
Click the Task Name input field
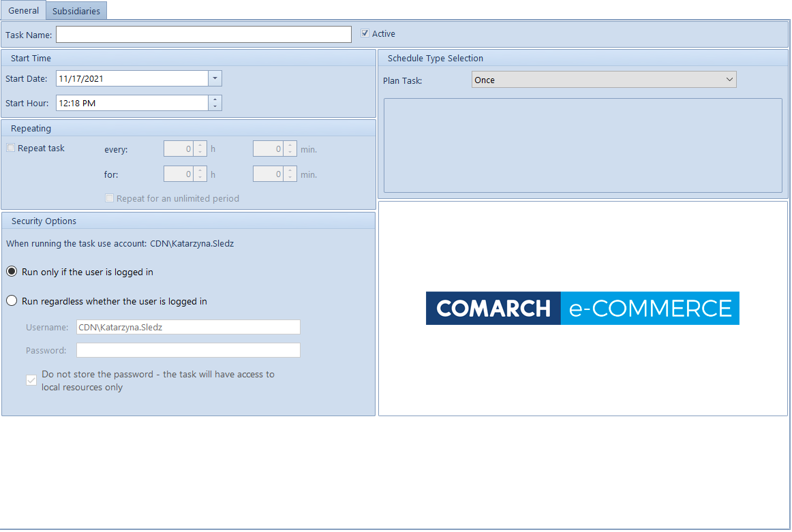point(204,34)
